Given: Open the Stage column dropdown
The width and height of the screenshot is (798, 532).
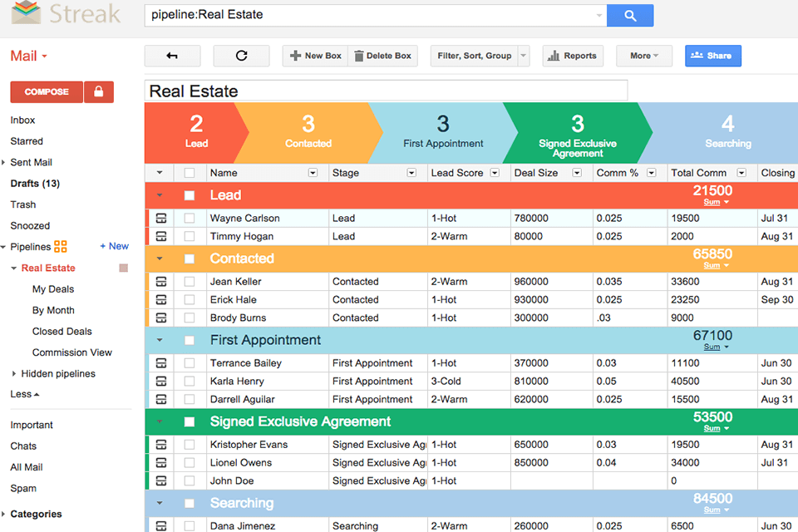Looking at the screenshot, I should [x=411, y=173].
